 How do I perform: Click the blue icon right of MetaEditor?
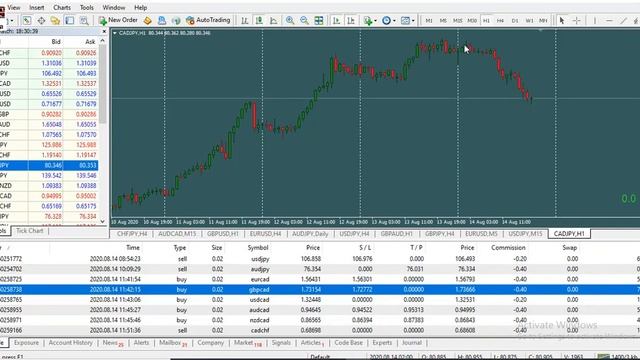pos(162,20)
